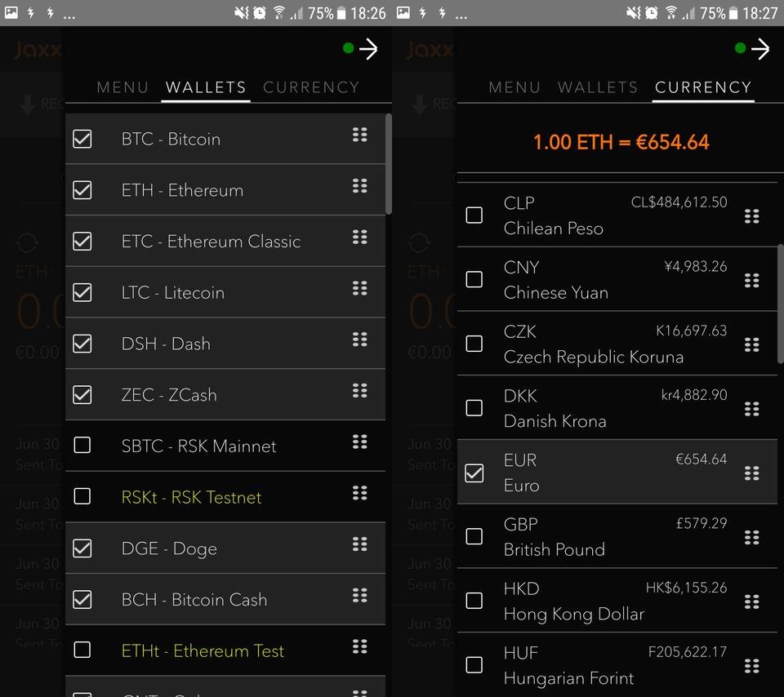
Task: Uncheck the ETH - Ethereum wallet
Action: [82, 190]
